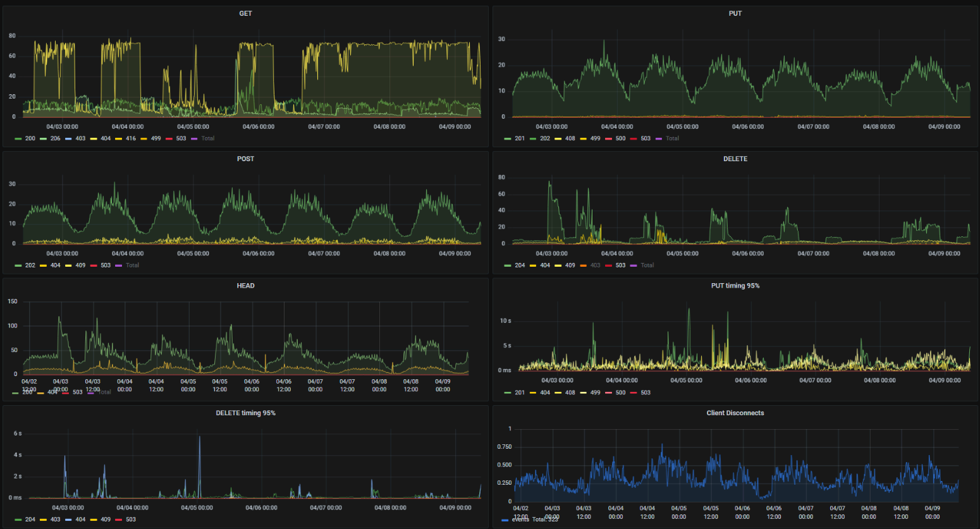Screen dimensions: 980x529
Task: Toggle the 503 series in DELETE legend
Action: 620,265
